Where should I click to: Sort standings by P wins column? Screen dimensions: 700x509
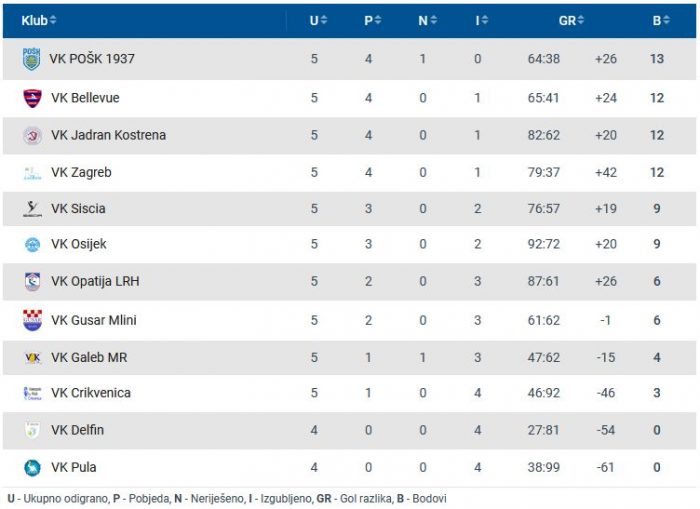tap(372, 20)
